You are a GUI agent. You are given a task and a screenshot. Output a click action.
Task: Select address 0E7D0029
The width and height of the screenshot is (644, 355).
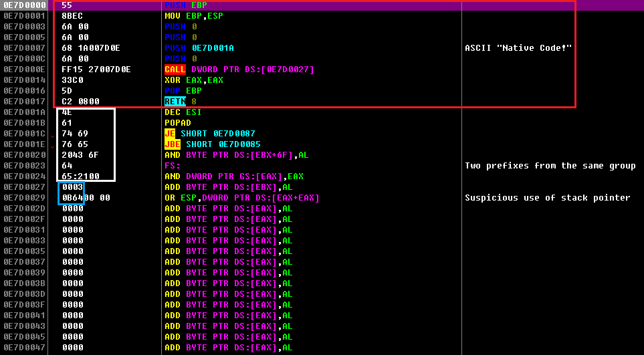click(x=24, y=197)
